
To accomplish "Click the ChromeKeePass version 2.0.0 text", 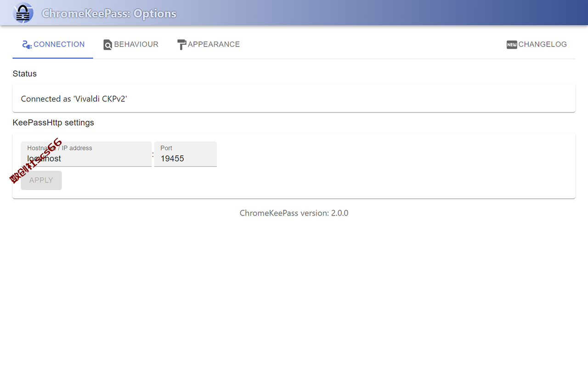I will [x=294, y=213].
